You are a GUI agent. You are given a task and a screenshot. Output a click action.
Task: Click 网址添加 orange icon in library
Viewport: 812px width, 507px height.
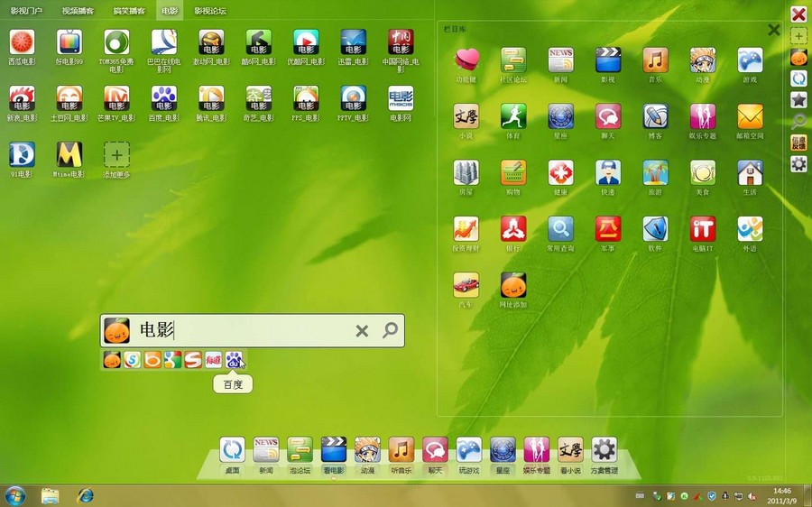513,285
